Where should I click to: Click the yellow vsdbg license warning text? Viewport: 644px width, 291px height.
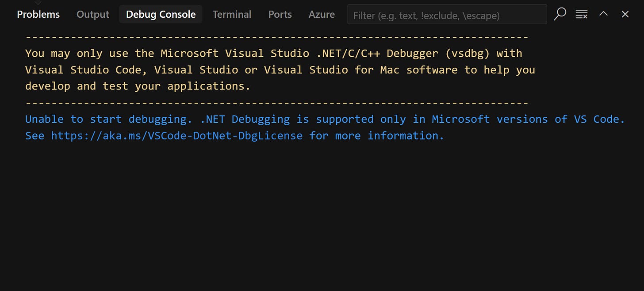point(273,53)
